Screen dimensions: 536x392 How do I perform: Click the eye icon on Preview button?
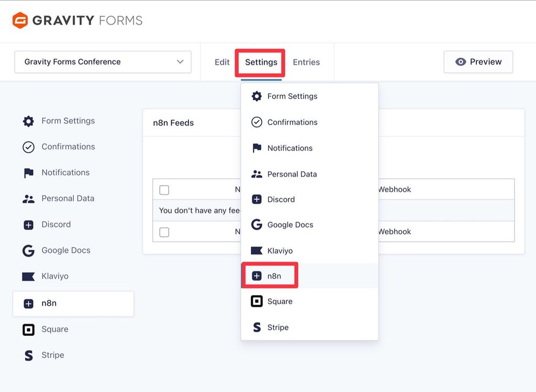pos(461,62)
